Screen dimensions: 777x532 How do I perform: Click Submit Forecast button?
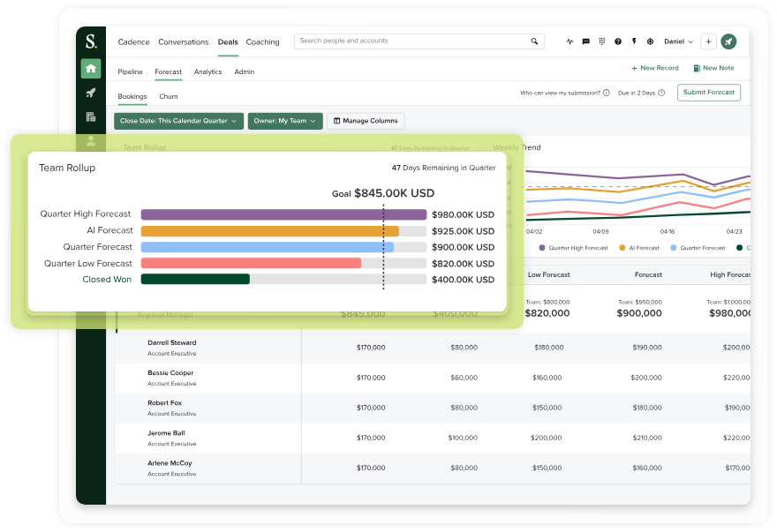709,93
